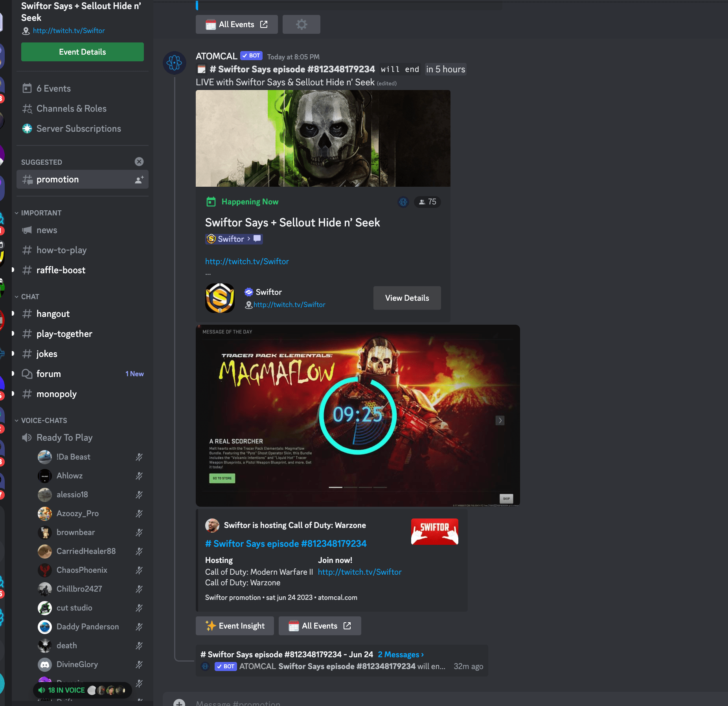Collapse the CHAT category

[27, 296]
